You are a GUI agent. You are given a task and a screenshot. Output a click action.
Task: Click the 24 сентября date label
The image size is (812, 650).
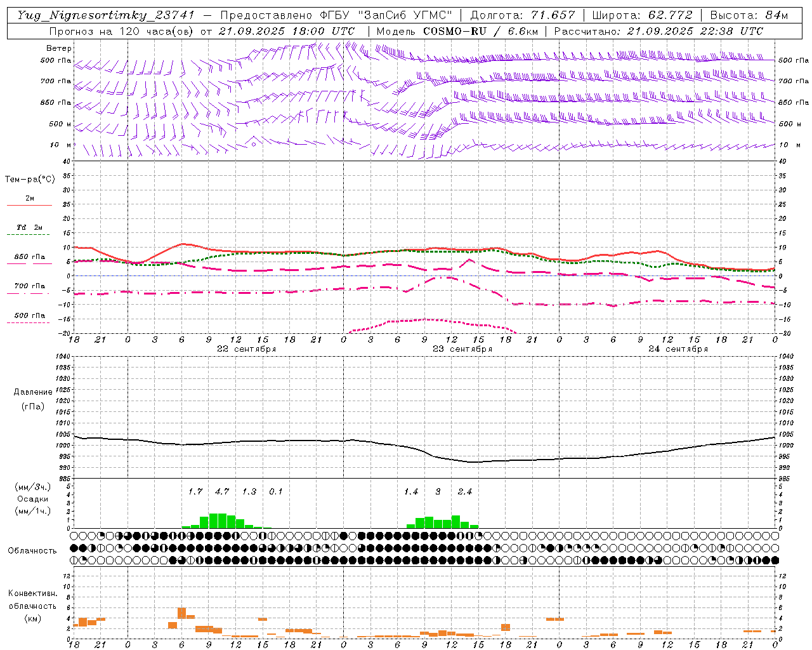[678, 349]
